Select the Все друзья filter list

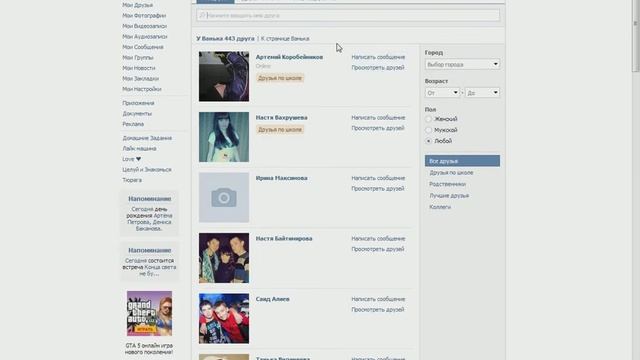(462, 161)
